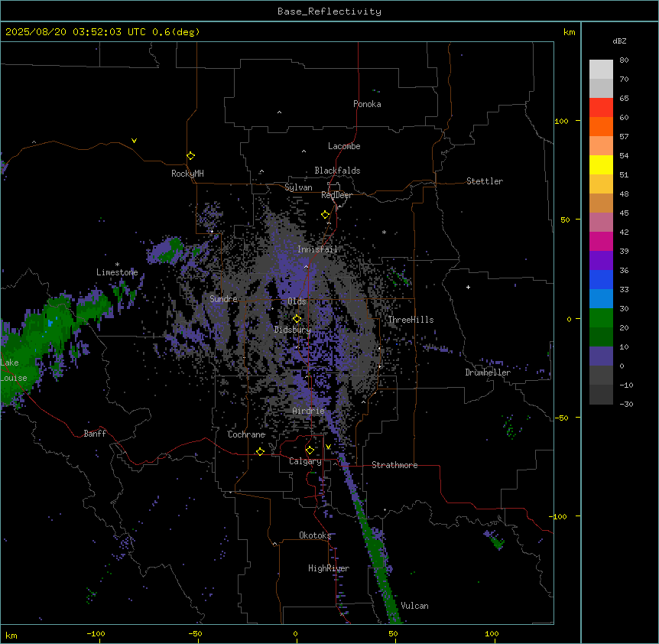Pick the lightest gray 70-80 dBZ swatch
The image size is (659, 644).
(601, 70)
